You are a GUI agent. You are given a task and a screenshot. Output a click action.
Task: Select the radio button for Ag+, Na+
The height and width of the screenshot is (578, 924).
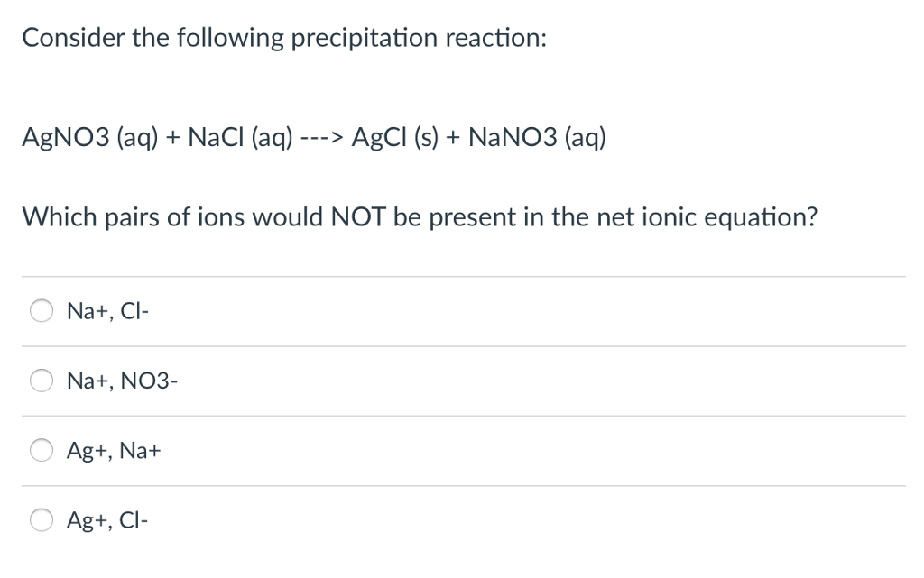coord(41,450)
